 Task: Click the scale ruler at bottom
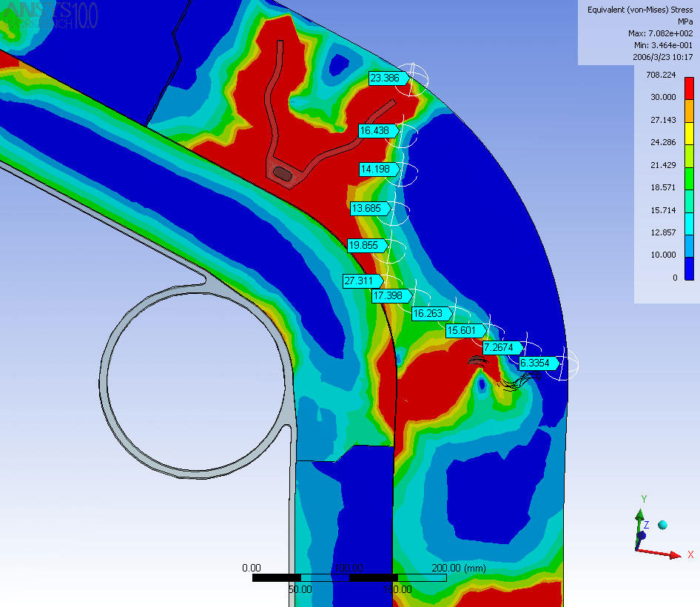tap(349, 577)
